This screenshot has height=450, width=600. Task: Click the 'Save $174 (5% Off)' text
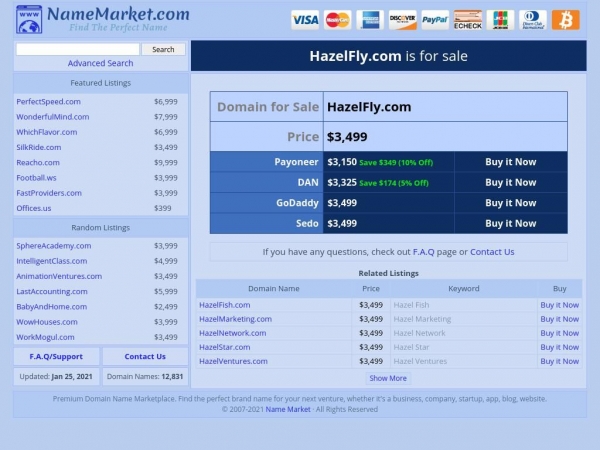(394, 183)
